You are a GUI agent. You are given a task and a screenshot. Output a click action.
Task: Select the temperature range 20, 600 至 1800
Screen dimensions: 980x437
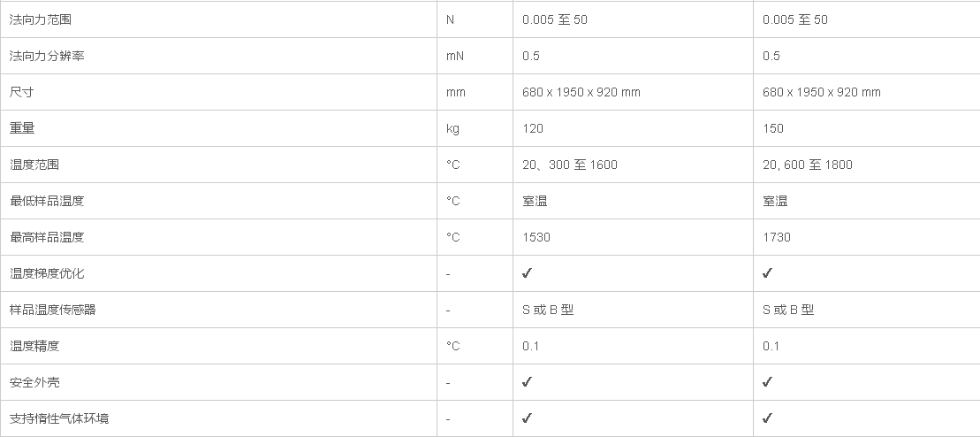[808, 165]
